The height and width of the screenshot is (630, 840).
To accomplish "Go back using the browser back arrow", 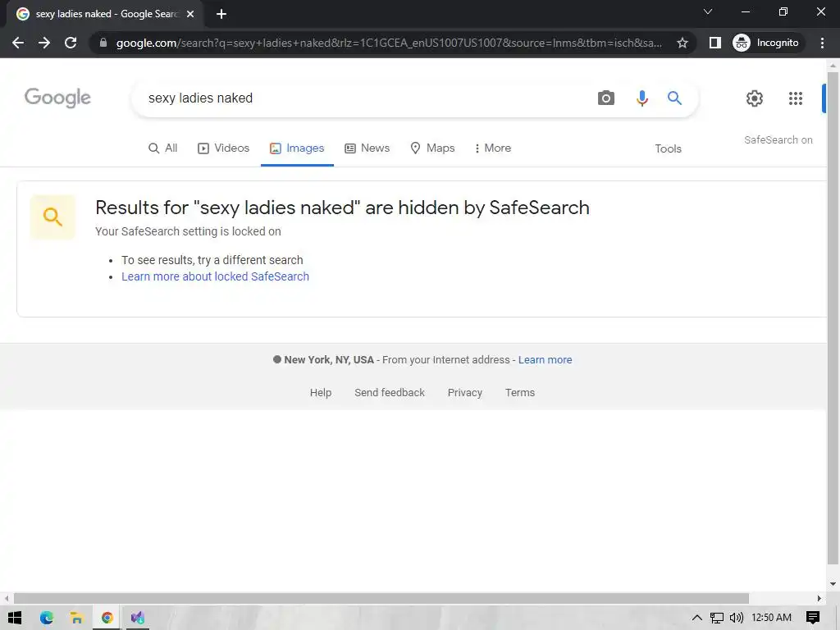I will pyautogui.click(x=18, y=43).
